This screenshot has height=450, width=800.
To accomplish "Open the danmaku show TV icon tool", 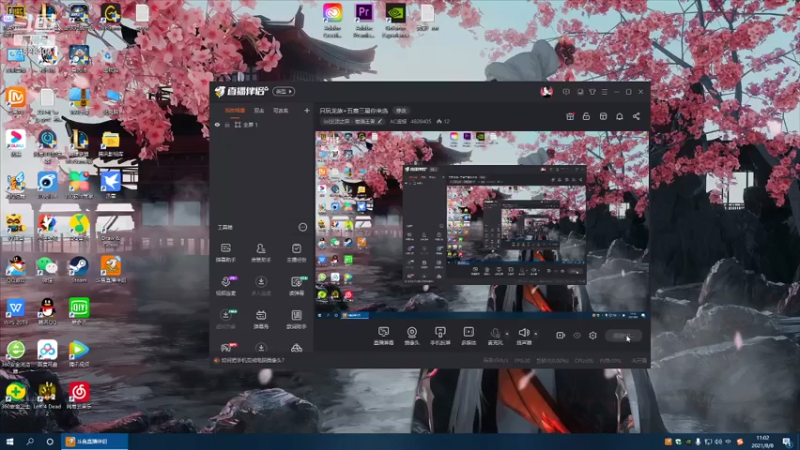I will point(261,319).
